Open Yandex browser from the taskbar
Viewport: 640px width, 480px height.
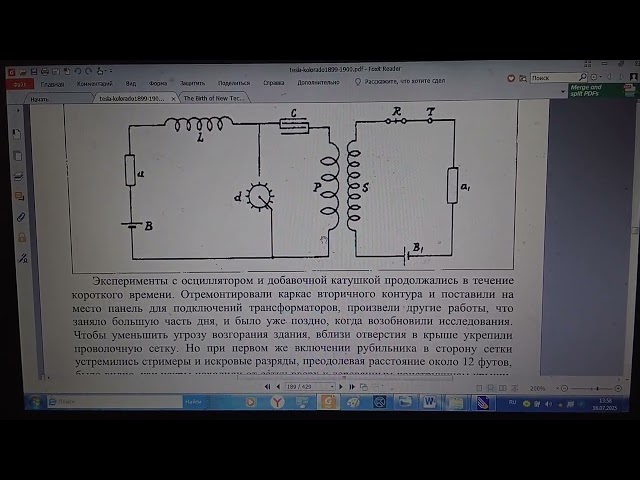click(278, 402)
